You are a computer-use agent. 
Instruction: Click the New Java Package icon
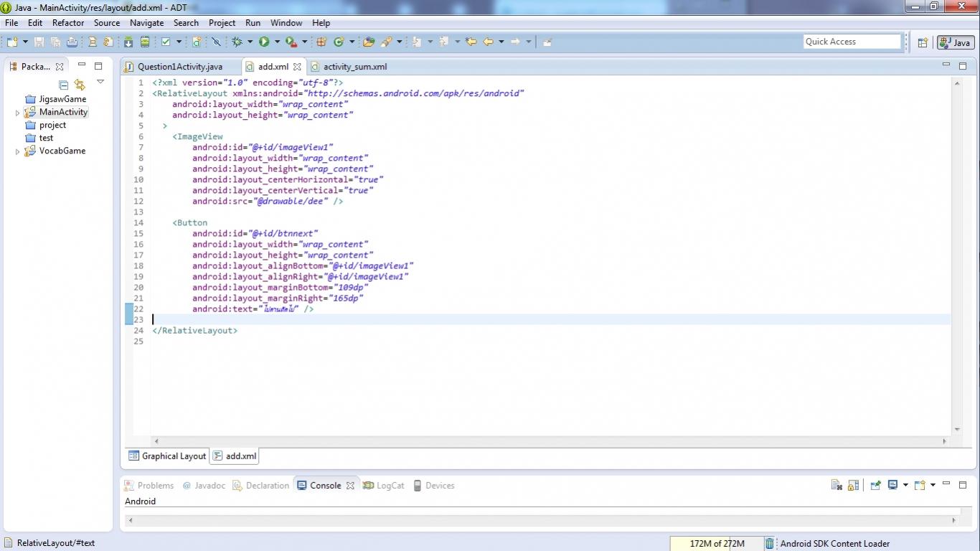[x=321, y=42]
